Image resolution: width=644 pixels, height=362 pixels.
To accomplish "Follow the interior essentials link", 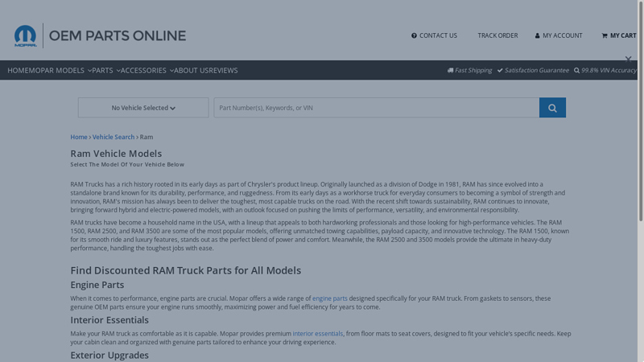I will click(x=317, y=334).
